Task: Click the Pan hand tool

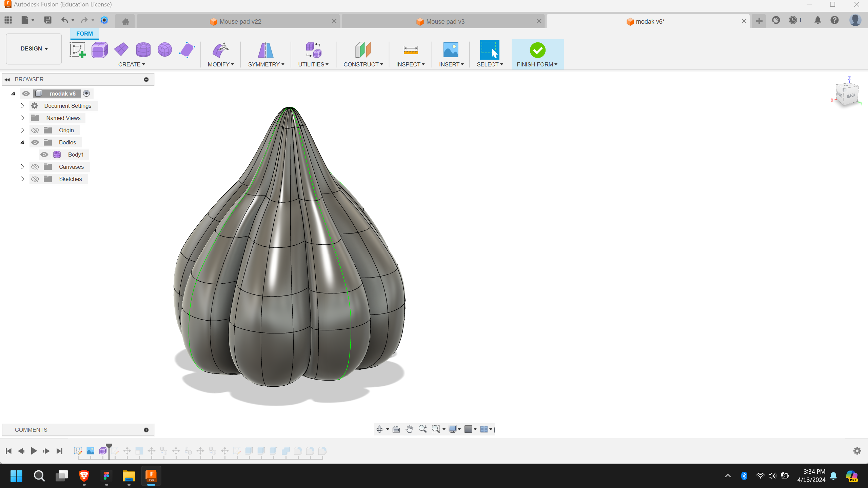Action: tap(410, 429)
